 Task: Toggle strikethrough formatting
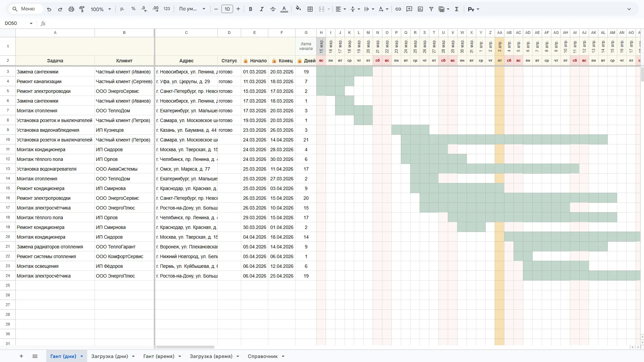coord(273,9)
